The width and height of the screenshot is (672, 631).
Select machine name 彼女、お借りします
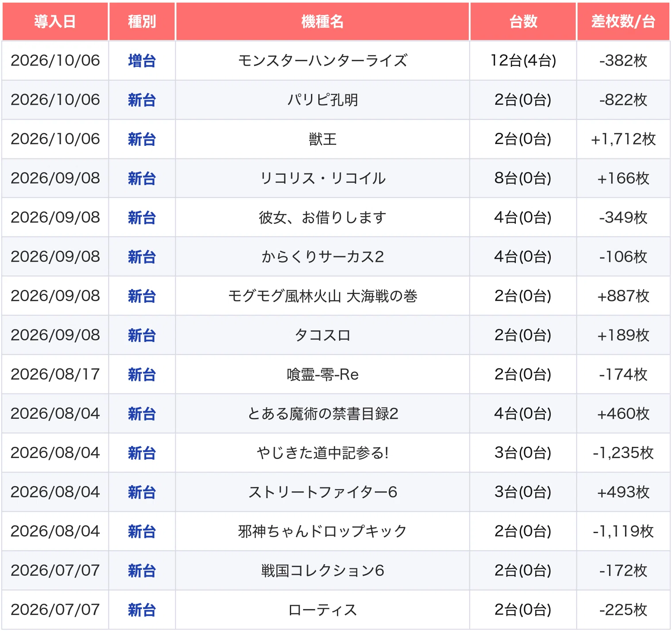(x=323, y=218)
